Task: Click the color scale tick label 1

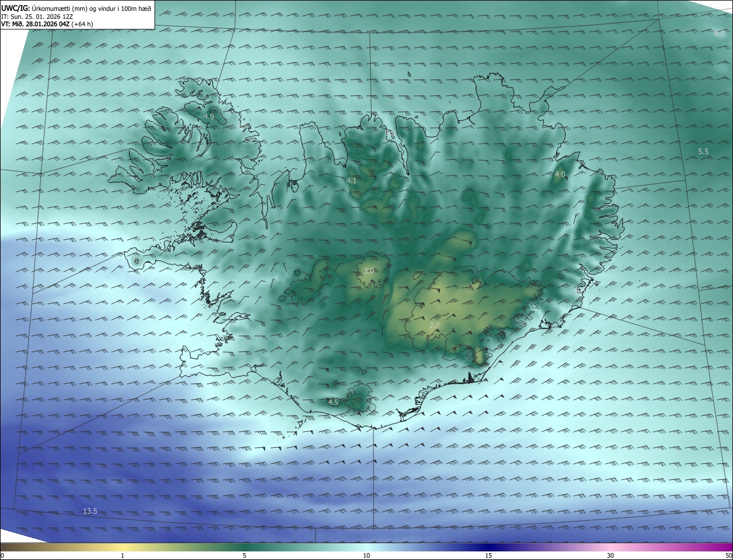Action: [123, 555]
